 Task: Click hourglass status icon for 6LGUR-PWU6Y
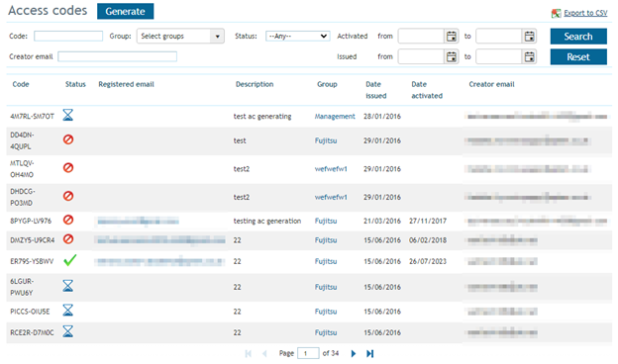tap(67, 286)
